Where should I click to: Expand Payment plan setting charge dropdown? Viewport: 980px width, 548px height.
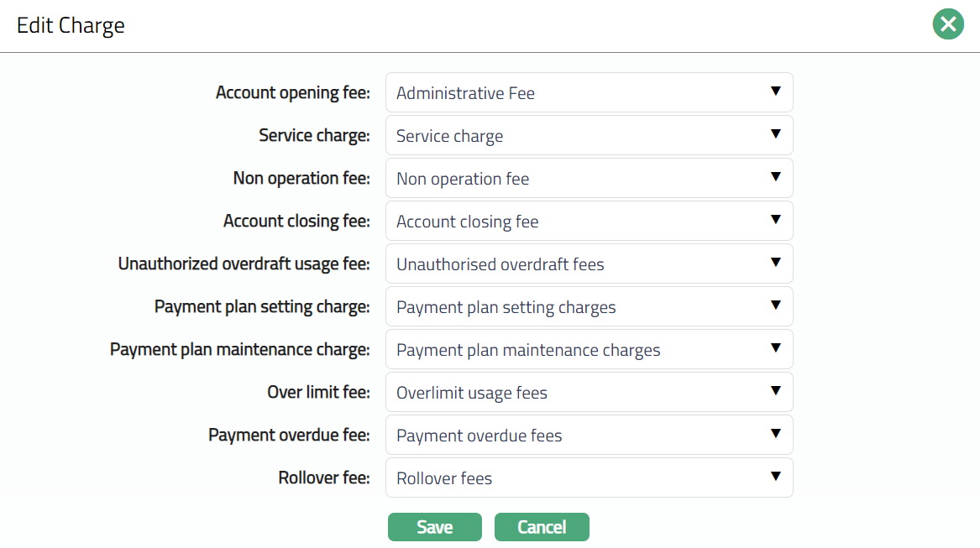click(x=589, y=306)
